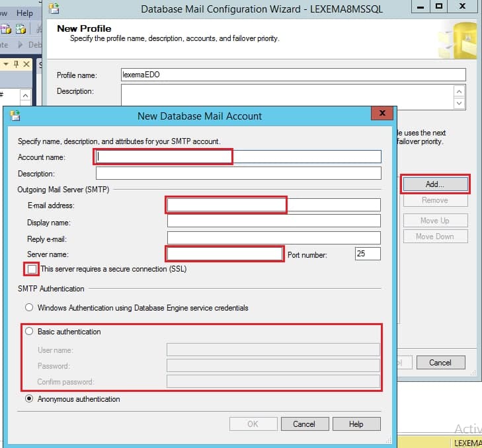The width and height of the screenshot is (482, 448).
Task: Click the Add... button in the wizard
Action: [435, 184]
